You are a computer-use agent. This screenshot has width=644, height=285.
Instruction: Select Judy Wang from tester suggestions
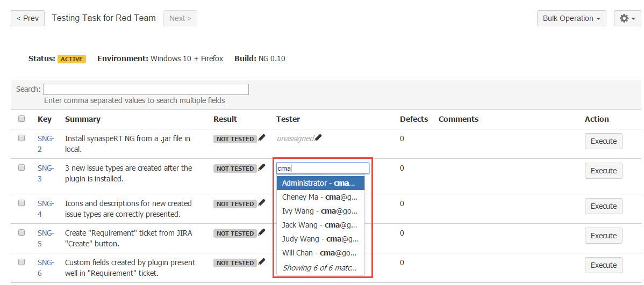320,239
